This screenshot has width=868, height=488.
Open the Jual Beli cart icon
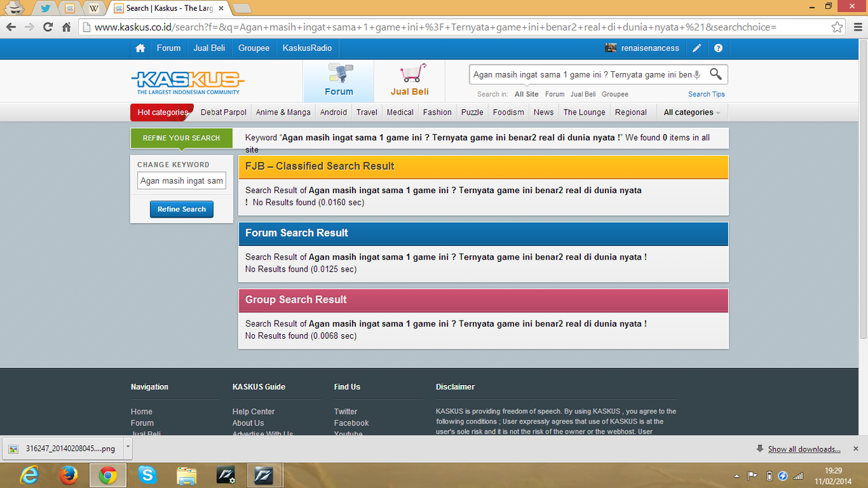tap(410, 81)
